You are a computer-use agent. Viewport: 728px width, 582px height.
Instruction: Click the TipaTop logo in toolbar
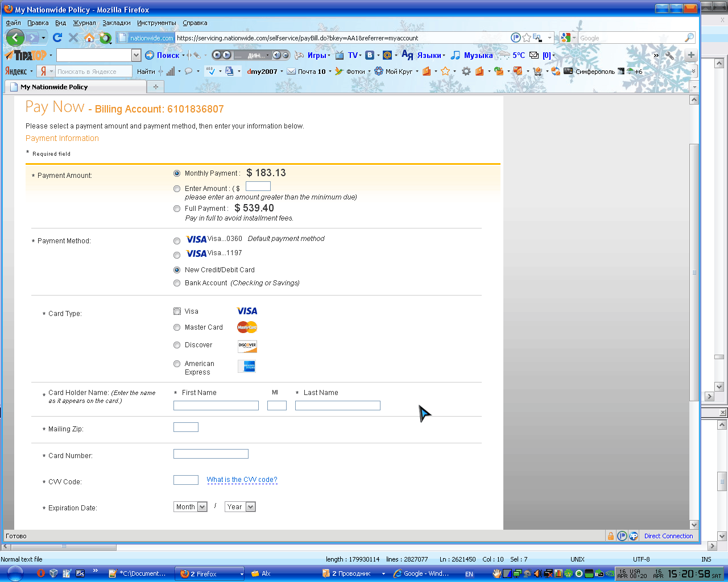click(26, 55)
